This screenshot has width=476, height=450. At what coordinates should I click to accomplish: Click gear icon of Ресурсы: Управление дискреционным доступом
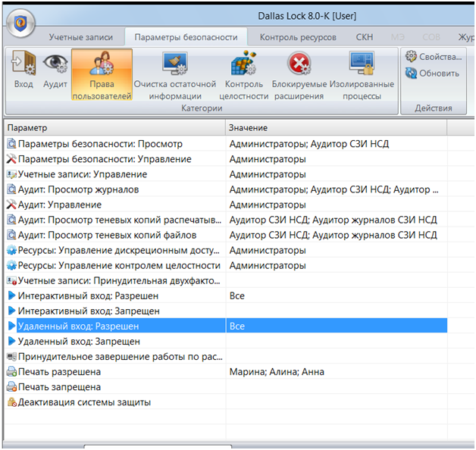point(11,250)
